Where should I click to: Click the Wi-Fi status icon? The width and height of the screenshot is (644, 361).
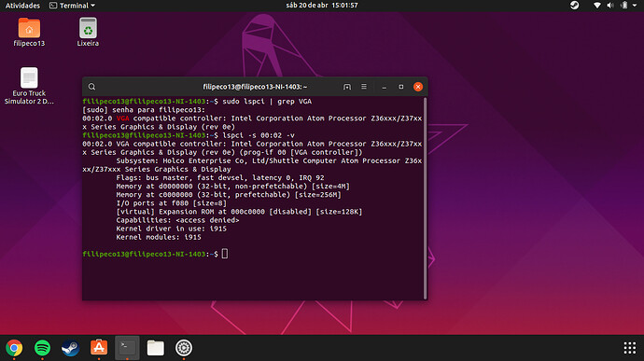597,6
